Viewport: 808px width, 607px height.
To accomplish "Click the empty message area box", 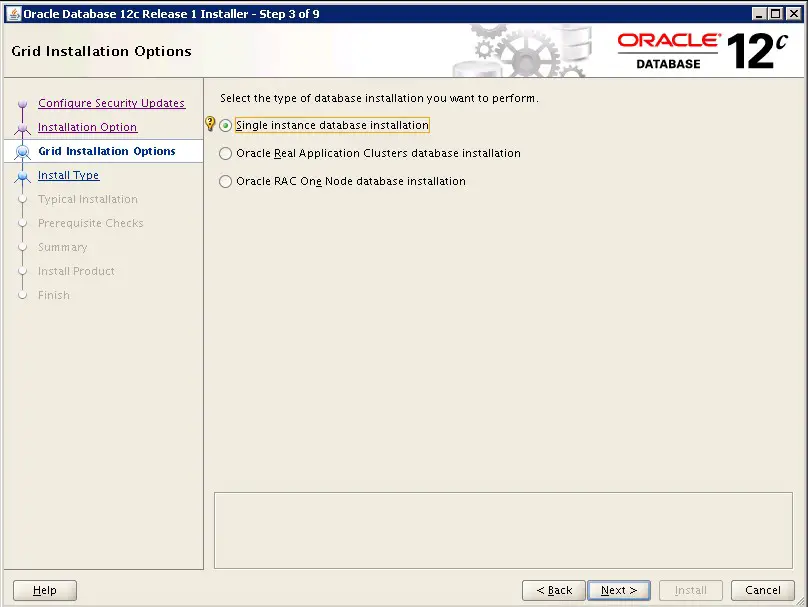I will point(503,530).
